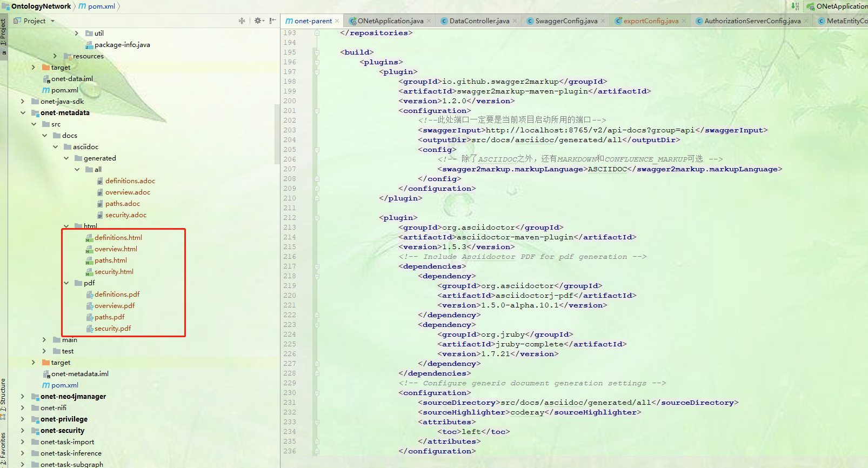Close the onet-parent editor tab
Image resolution: width=868 pixels, height=468 pixels.
(x=337, y=21)
